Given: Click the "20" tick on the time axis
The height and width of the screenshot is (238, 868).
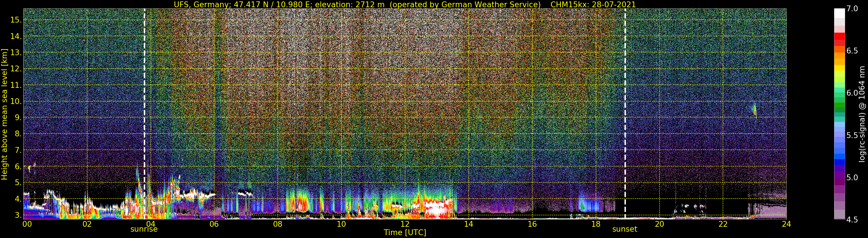Looking at the screenshot, I should click(659, 224).
